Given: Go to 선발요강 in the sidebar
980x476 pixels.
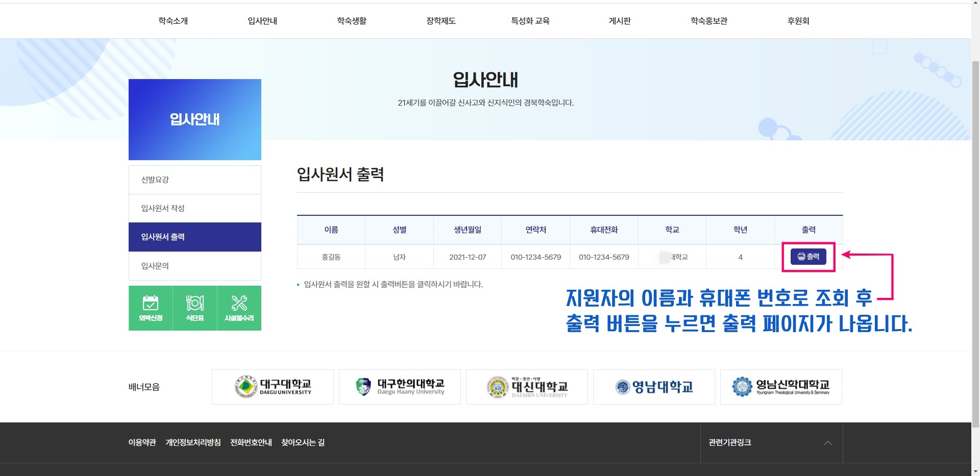Looking at the screenshot, I should 194,180.
